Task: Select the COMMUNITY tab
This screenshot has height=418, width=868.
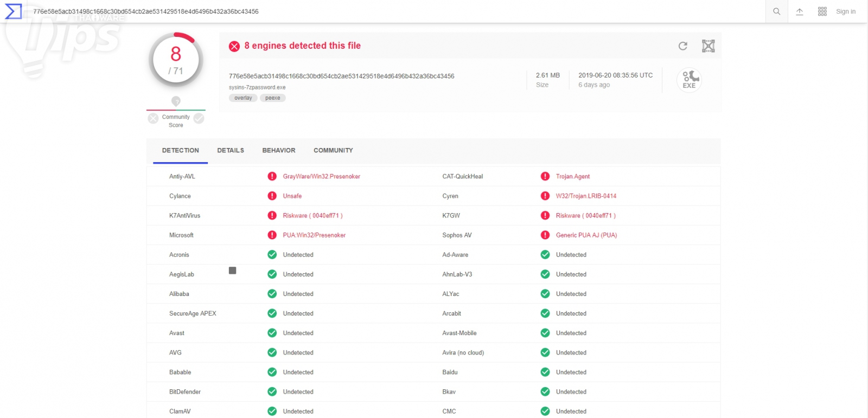Action: point(333,151)
